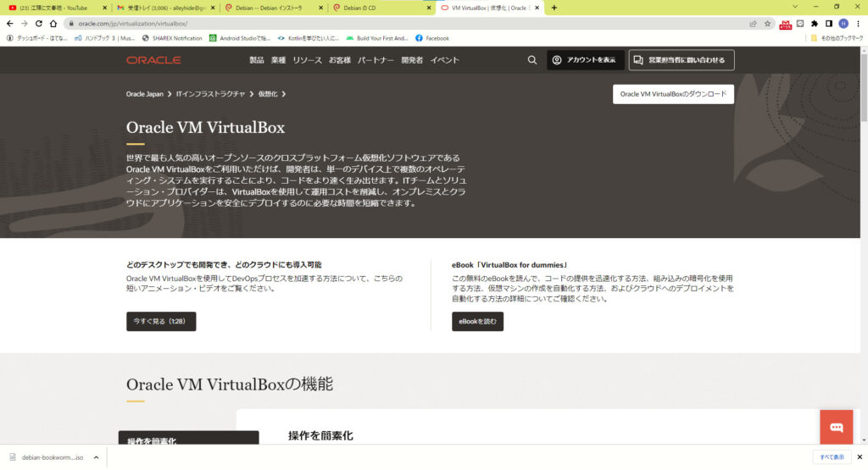Open Build Your First And... bookmark
This screenshot has width=868, height=470.
[377, 38]
